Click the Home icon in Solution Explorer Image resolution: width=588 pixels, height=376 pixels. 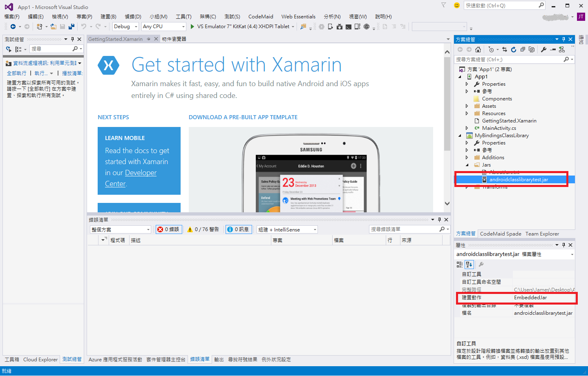[478, 49]
